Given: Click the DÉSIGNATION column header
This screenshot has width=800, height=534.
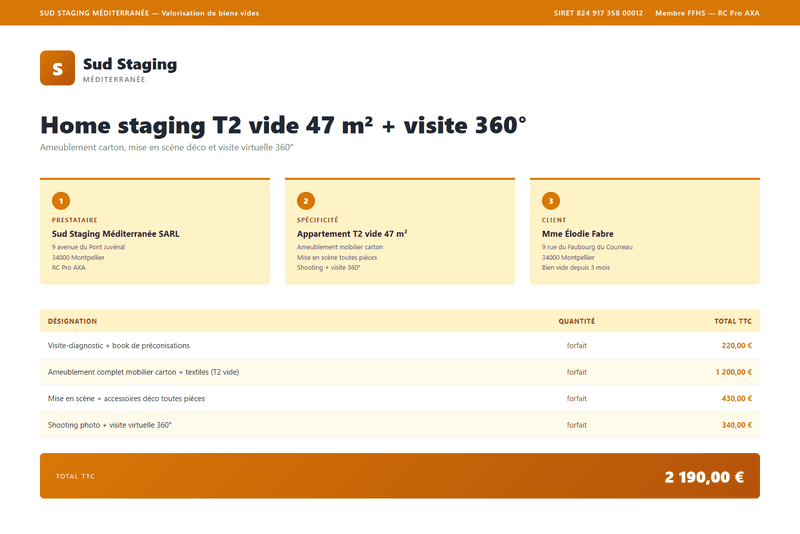Looking at the screenshot, I should point(72,321).
